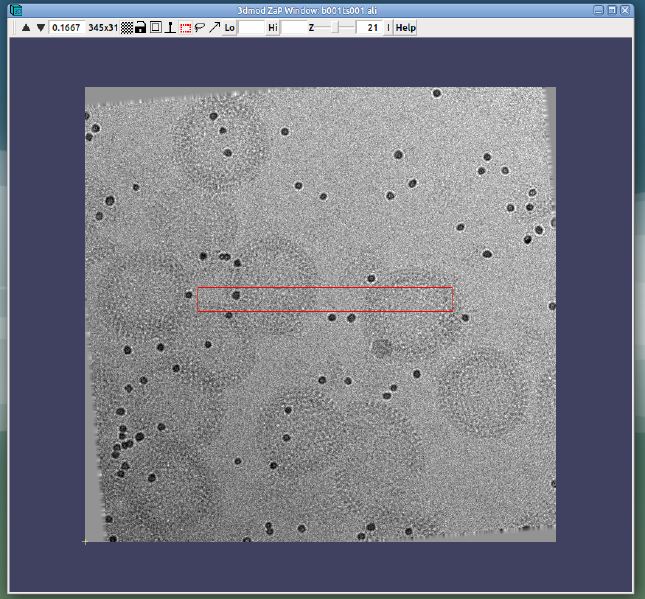Toggle the insert point mode icon
Screen dimensions: 645x599
pos(170,28)
